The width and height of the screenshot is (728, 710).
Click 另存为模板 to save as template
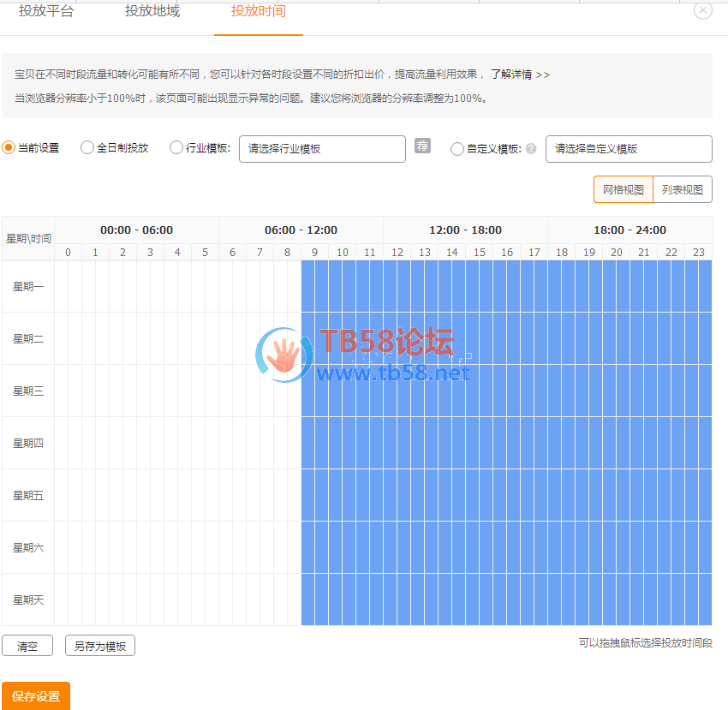[100, 646]
